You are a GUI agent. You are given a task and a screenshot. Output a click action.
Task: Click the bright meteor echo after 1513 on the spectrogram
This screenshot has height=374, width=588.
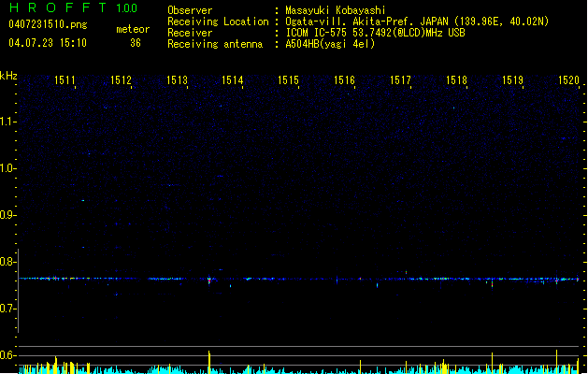[x=209, y=280]
